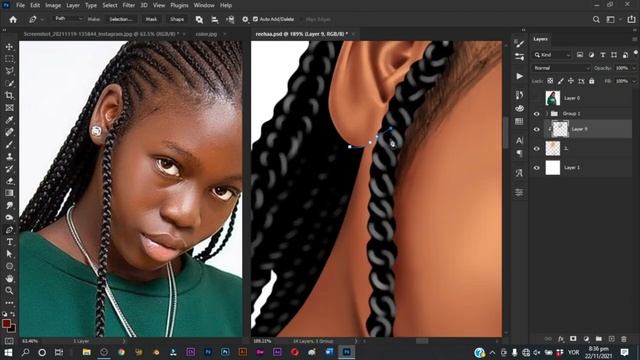640x360 pixels.
Task: Click the Mask button
Action: point(151,19)
